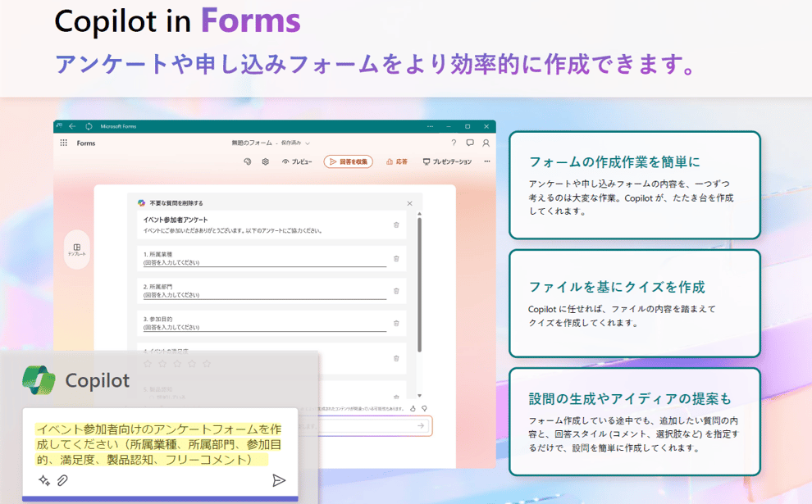Screen dimensions: 812x504
Task: Select the fifth rating star
Action: click(208, 364)
